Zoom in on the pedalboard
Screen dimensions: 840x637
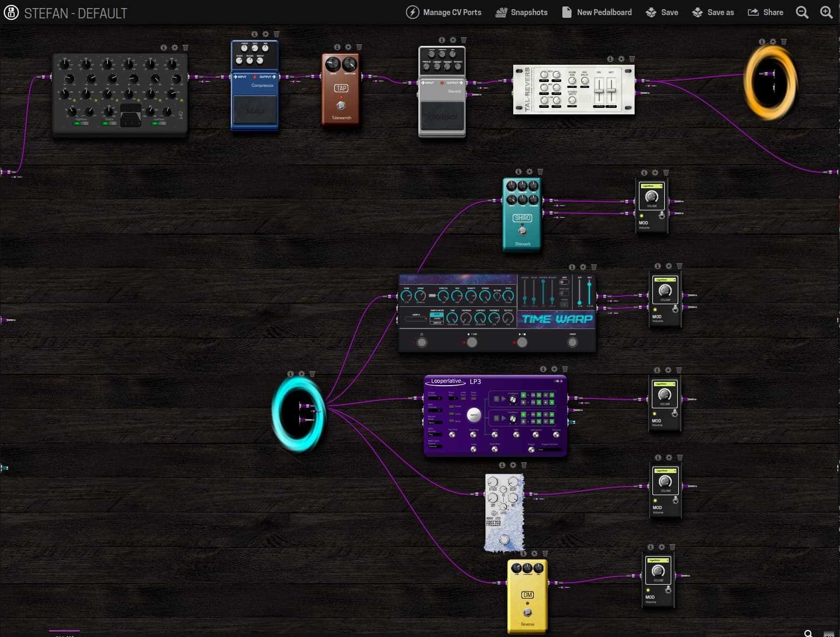[825, 12]
